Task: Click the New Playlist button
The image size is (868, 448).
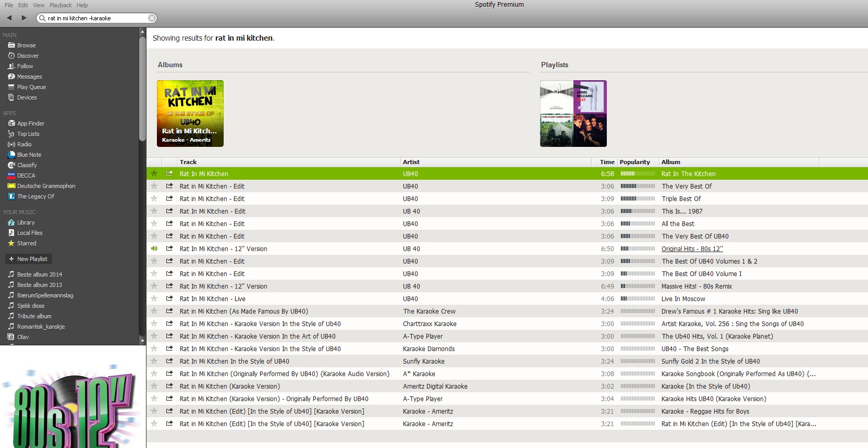Action: click(28, 259)
